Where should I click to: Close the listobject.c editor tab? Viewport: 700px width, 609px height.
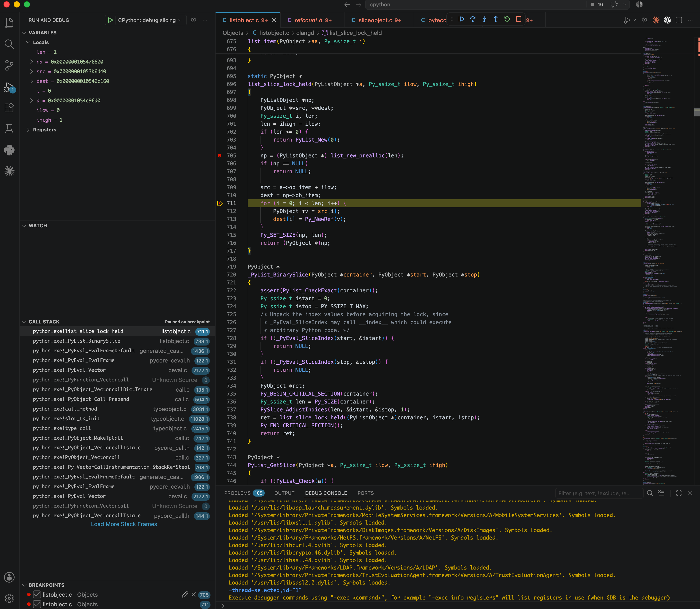tap(274, 20)
